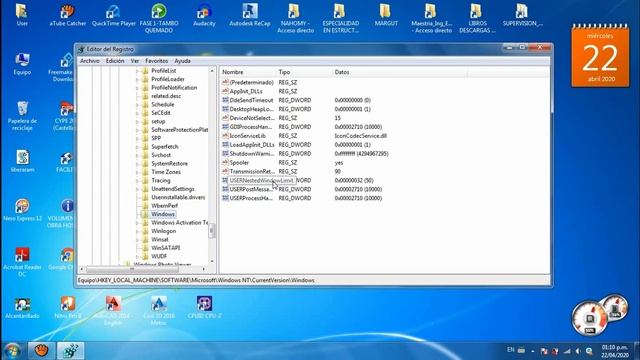Viewport: 640px width, 360px height.
Task: Select the ProfileLoader folder
Action: pyautogui.click(x=168, y=79)
